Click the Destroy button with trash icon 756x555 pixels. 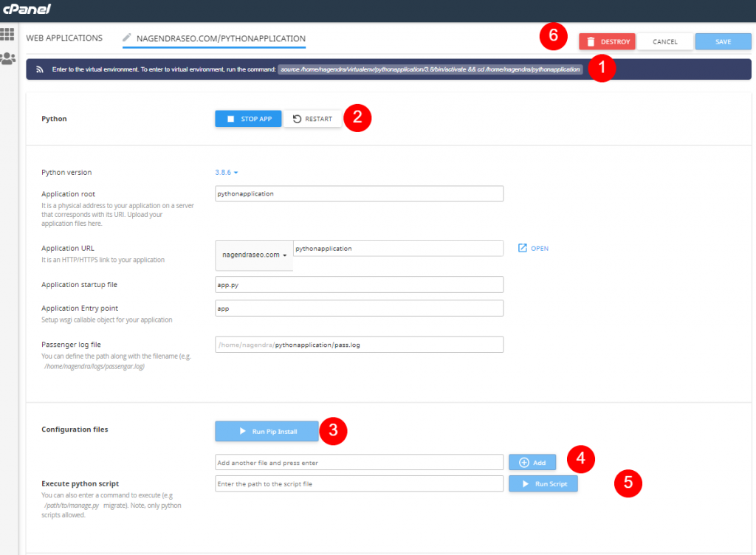(x=607, y=41)
